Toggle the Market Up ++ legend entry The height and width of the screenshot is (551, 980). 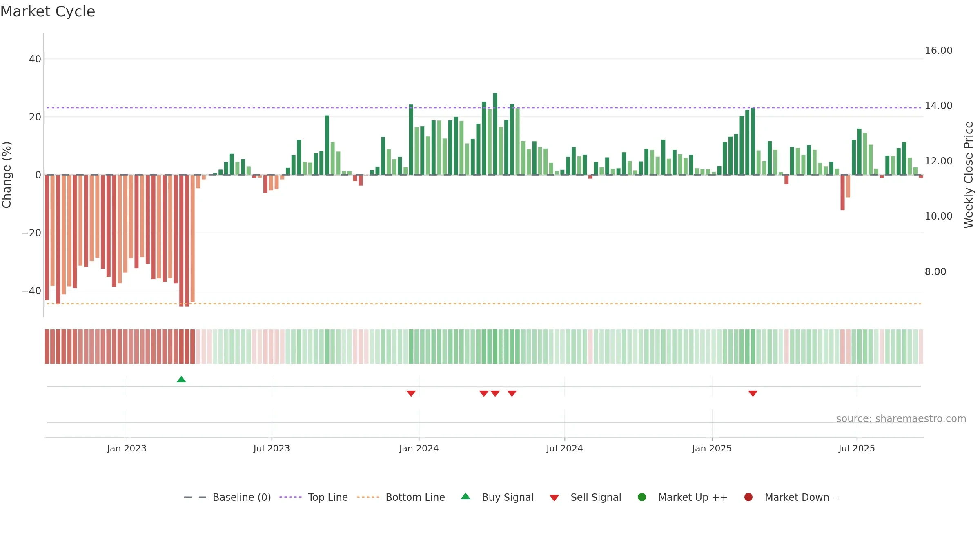(x=682, y=497)
